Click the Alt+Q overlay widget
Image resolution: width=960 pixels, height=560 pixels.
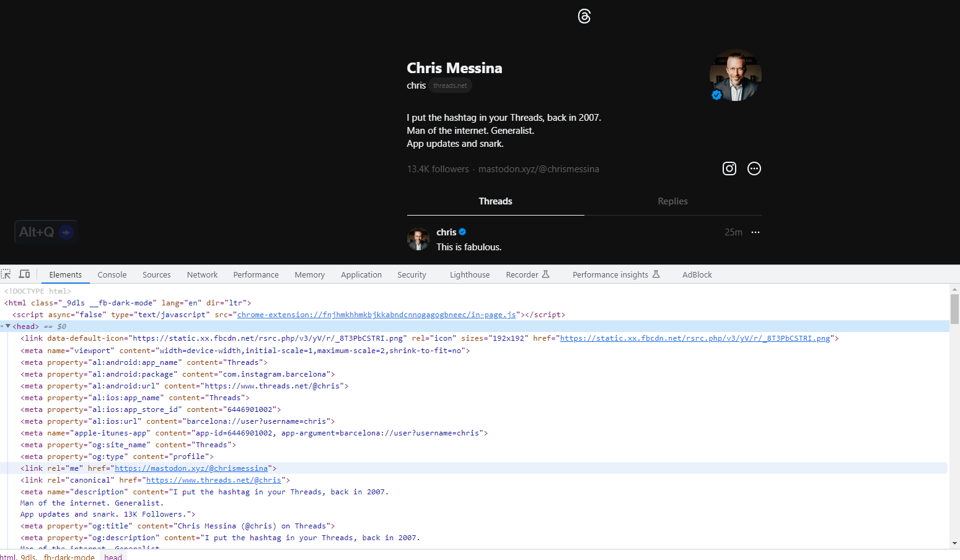pyautogui.click(x=46, y=232)
